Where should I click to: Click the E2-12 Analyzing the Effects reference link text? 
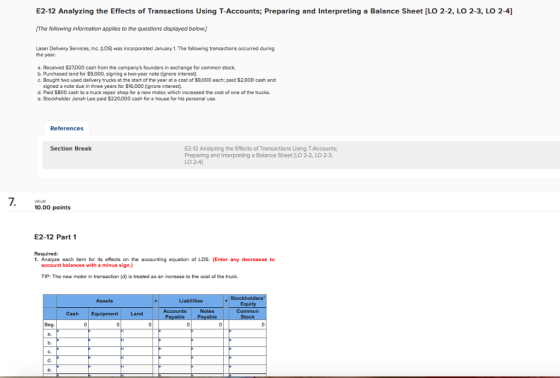tap(261, 155)
